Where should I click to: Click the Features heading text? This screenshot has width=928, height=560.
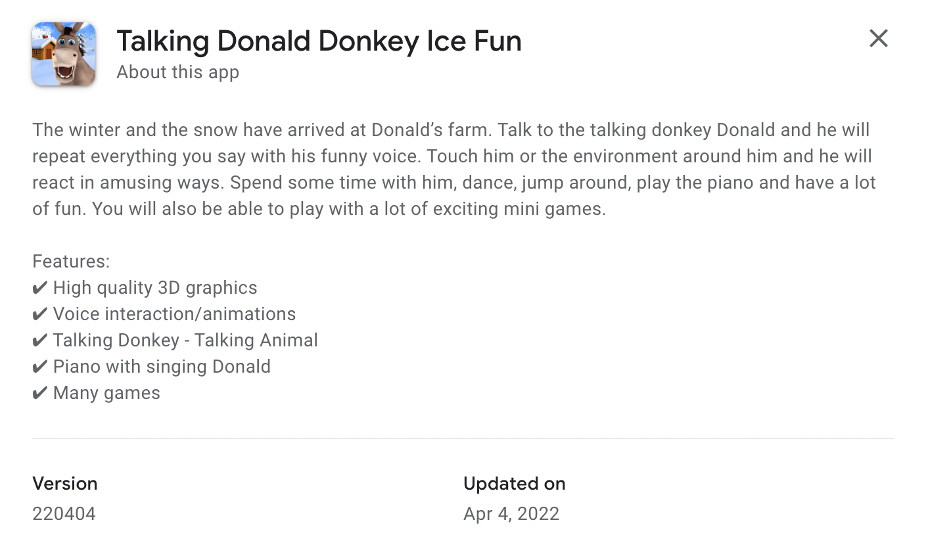71,261
